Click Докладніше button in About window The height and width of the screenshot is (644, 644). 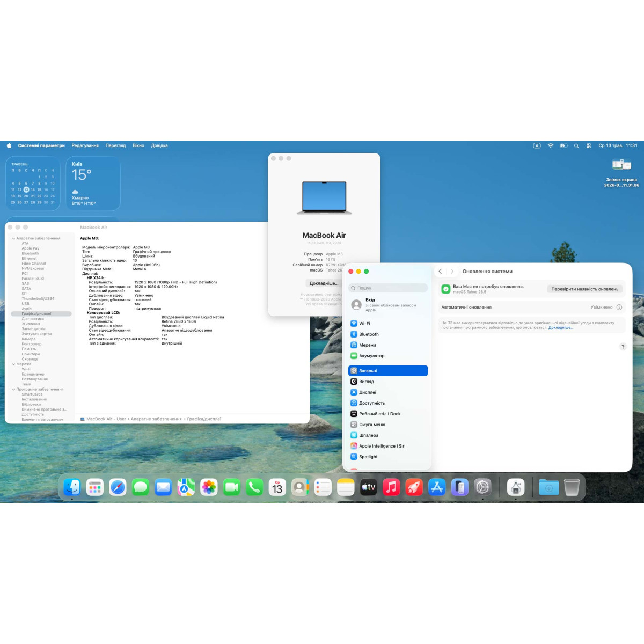coord(324,283)
